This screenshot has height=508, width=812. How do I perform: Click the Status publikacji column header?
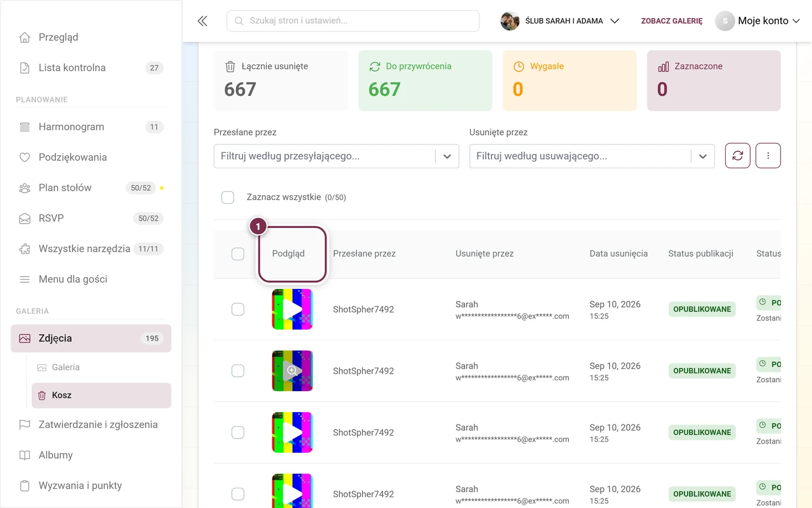point(701,254)
